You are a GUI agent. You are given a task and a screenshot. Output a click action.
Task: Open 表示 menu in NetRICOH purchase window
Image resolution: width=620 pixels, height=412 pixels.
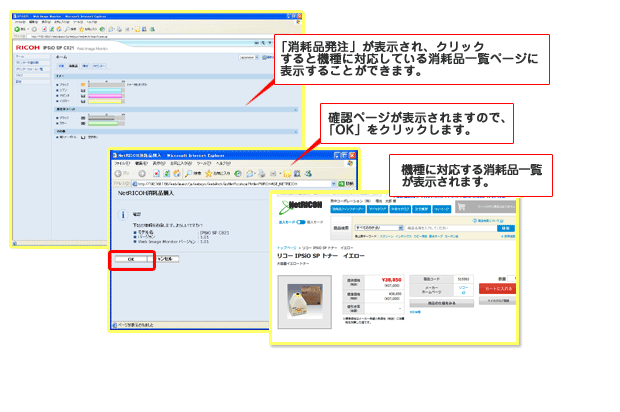coord(159,163)
